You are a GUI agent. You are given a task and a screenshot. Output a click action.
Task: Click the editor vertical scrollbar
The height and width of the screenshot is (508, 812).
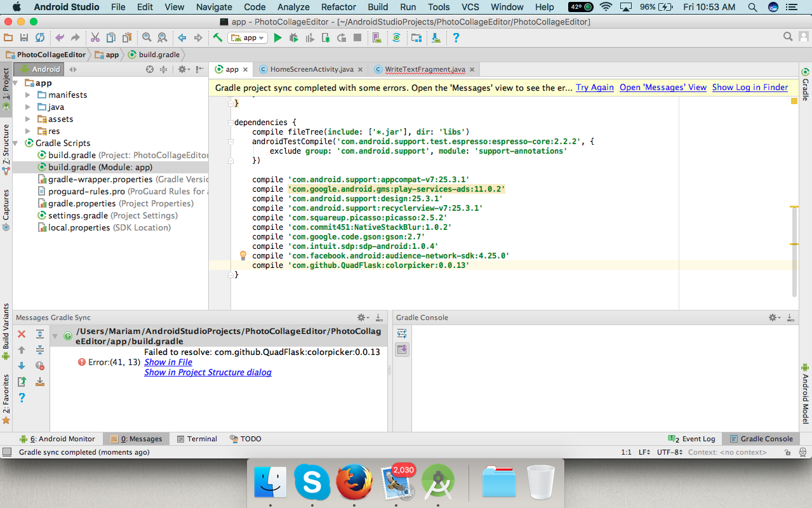point(794,251)
